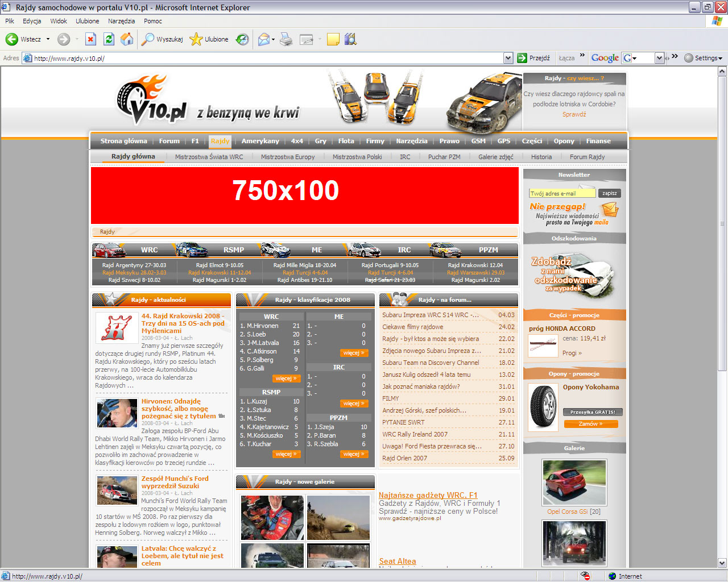Click the V10.pl flaming tire logo

click(x=152, y=99)
